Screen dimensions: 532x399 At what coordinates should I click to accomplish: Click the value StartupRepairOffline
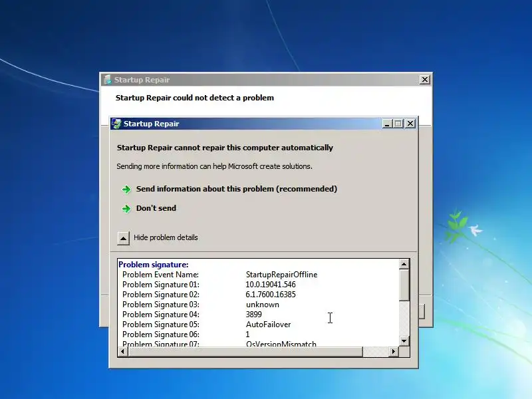point(281,275)
